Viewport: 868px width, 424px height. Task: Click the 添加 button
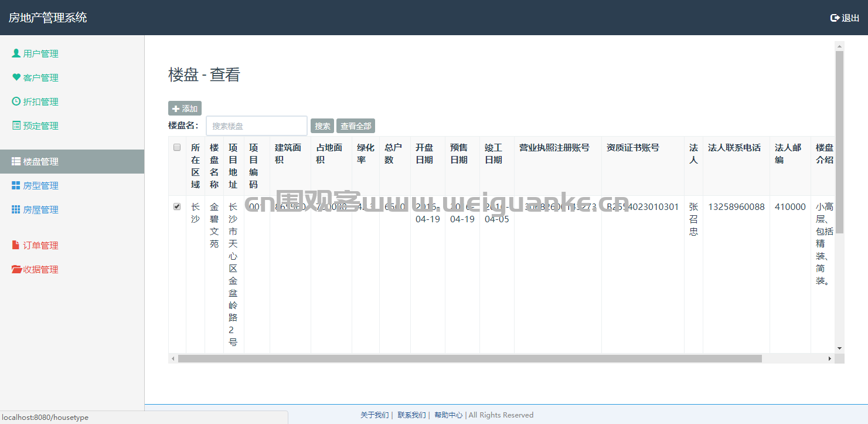tap(185, 108)
